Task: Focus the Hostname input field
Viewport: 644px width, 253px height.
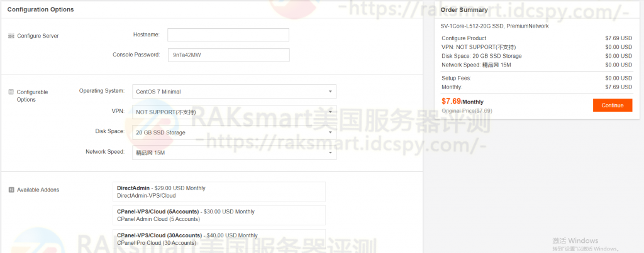Action: 228,35
